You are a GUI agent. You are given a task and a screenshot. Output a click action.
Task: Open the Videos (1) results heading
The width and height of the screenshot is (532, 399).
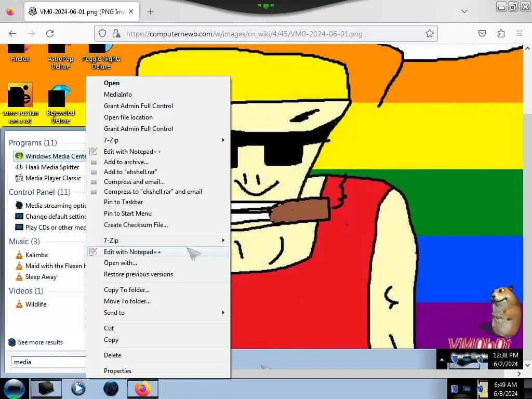coord(26,291)
